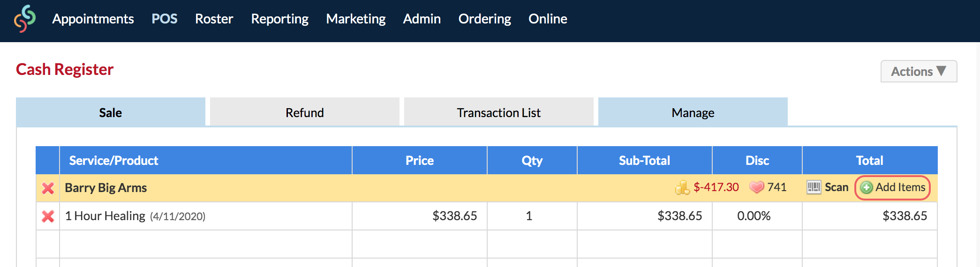Image resolution: width=980 pixels, height=267 pixels.
Task: Click the quantity cell for 1 Hour Healing
Action: [529, 216]
